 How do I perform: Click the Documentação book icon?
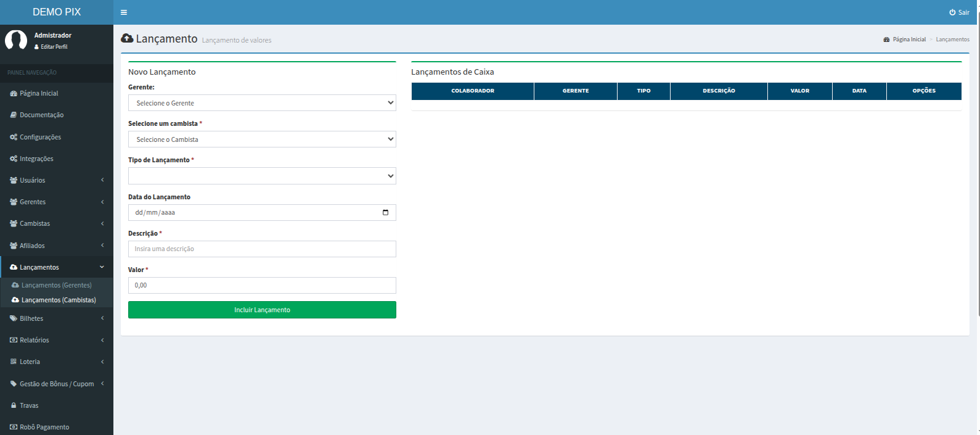tap(14, 115)
